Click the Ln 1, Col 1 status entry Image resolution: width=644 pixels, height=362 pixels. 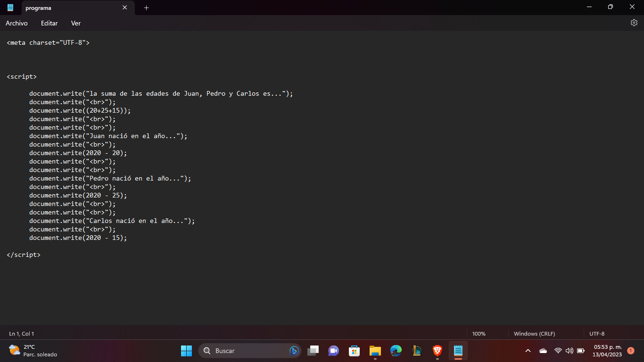click(x=22, y=334)
